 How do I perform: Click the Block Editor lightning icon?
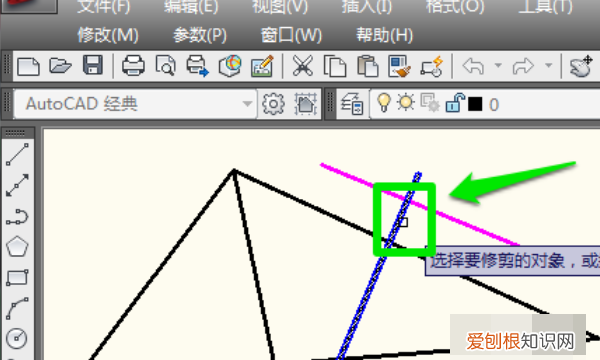pos(432,66)
